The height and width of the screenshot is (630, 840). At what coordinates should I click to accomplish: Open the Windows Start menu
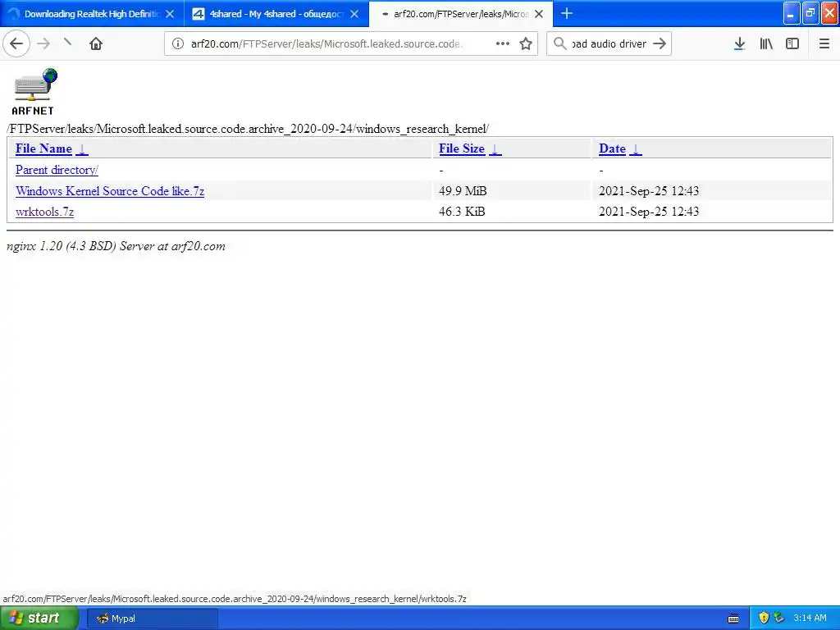point(39,619)
